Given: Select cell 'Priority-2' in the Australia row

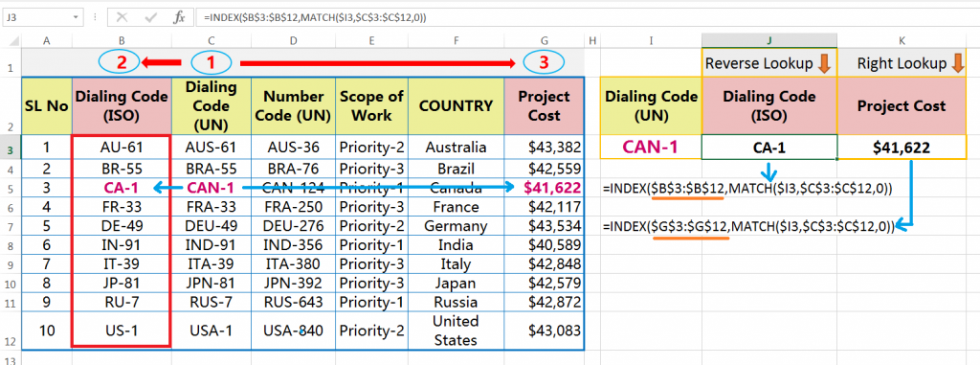Looking at the screenshot, I should tap(372, 148).
